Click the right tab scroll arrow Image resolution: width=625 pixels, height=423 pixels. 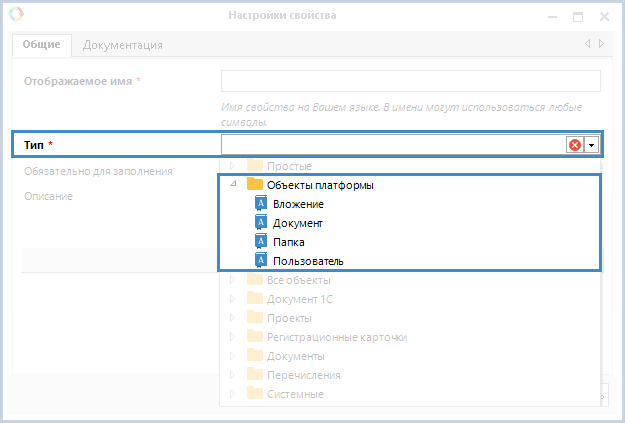point(601,44)
